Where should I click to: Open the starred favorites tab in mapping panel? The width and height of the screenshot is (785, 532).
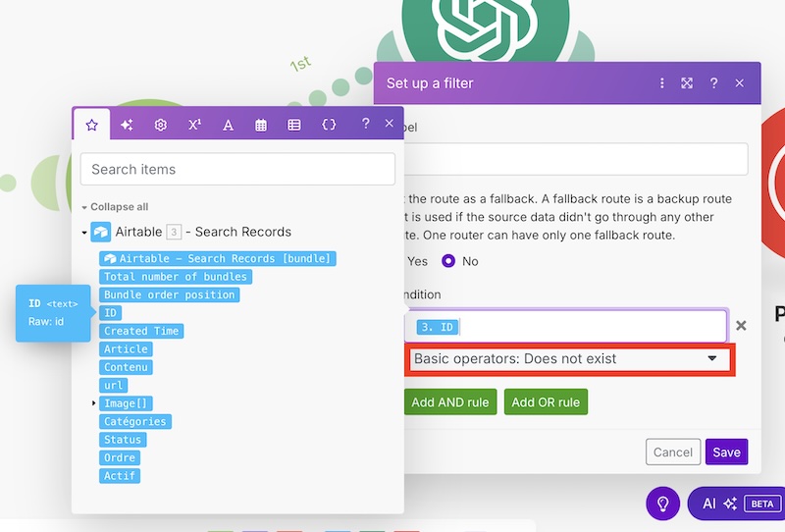[91, 125]
